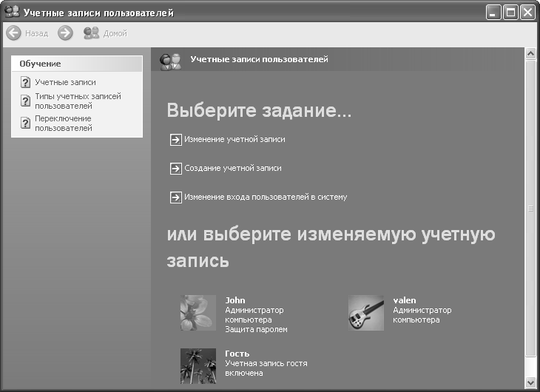
Task: Click 'Защита паролем' under John
Action: [256, 329]
